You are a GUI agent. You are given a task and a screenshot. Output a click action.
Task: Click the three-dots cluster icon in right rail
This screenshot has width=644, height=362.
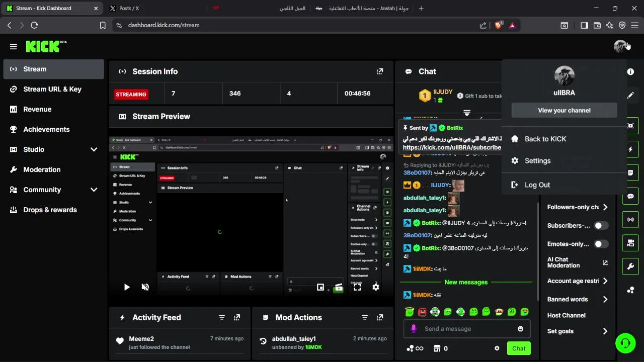click(x=630, y=290)
